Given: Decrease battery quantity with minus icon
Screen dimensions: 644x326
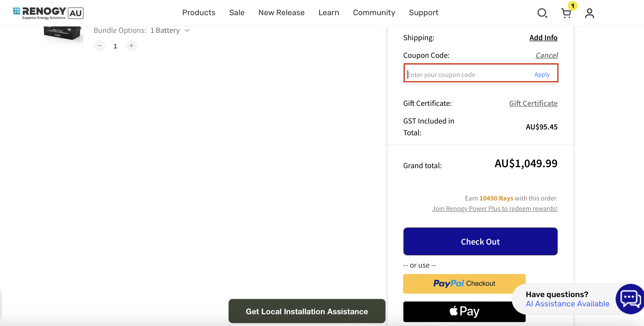Looking at the screenshot, I should pyautogui.click(x=99, y=46).
